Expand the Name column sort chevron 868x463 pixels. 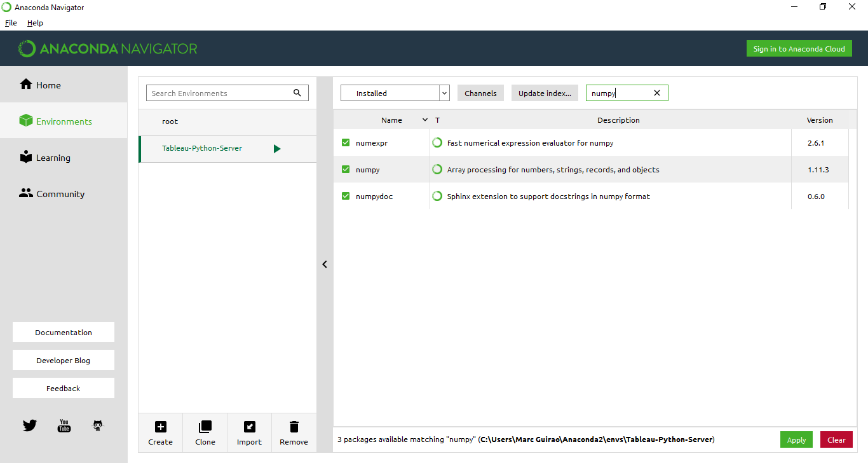click(x=425, y=120)
